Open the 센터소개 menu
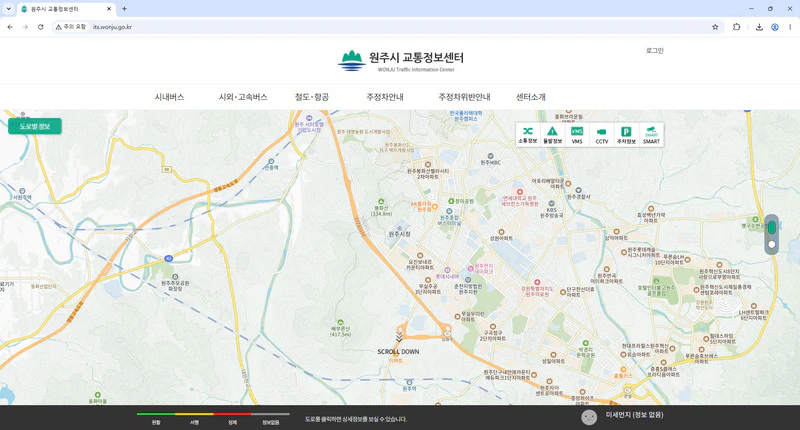Image resolution: width=800 pixels, height=430 pixels. tap(531, 97)
